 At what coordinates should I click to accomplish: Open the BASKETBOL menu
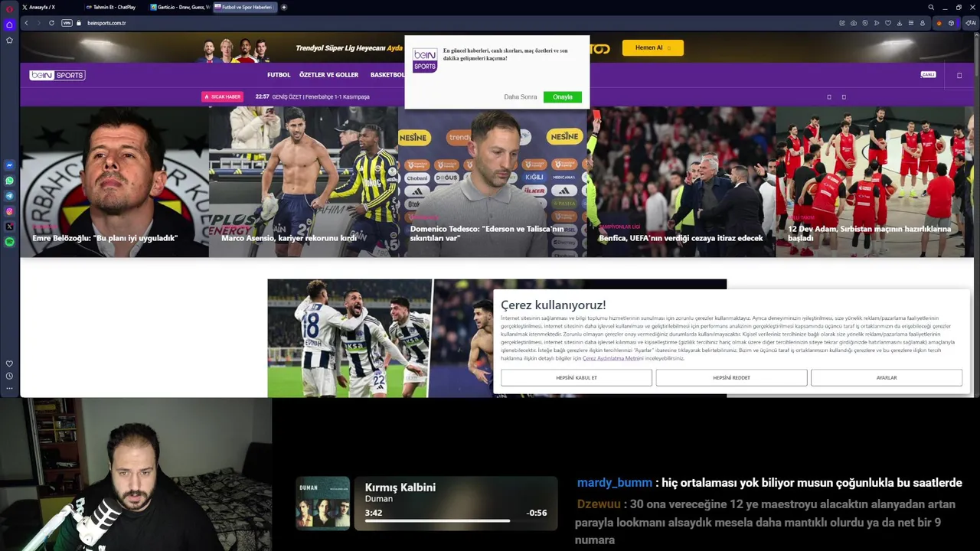pos(387,75)
